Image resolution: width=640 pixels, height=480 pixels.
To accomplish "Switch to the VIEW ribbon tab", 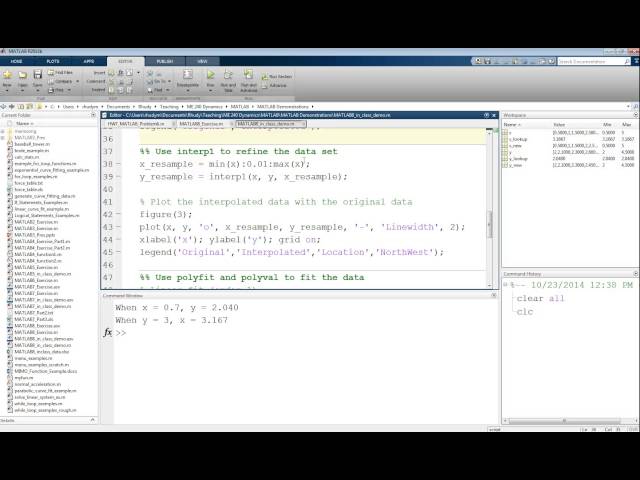I will coord(202,61).
